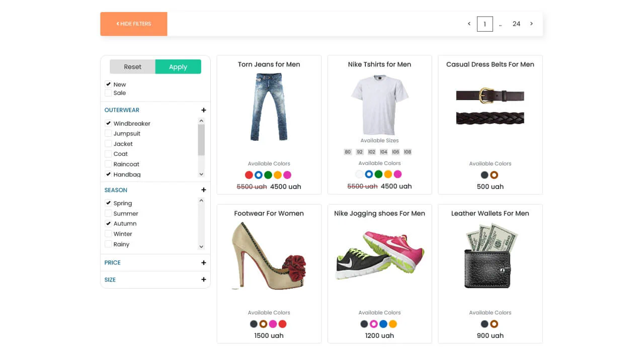Check Raincoat filter
This screenshot has height=362, width=644.
[x=108, y=164]
